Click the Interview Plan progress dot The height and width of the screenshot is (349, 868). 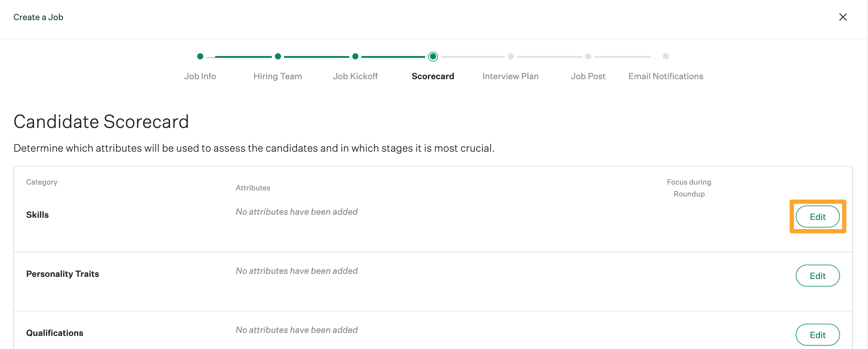pos(510,56)
